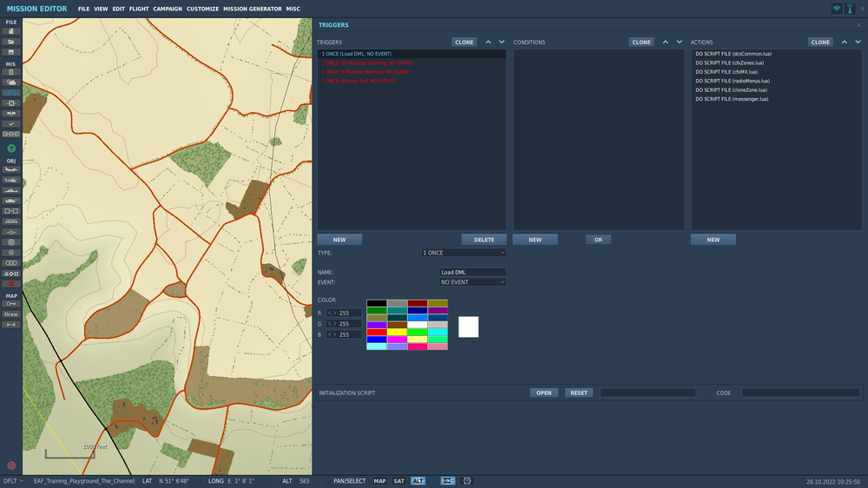Switch map view to SAT mode
Image resolution: width=868 pixels, height=488 pixels.
click(x=398, y=481)
